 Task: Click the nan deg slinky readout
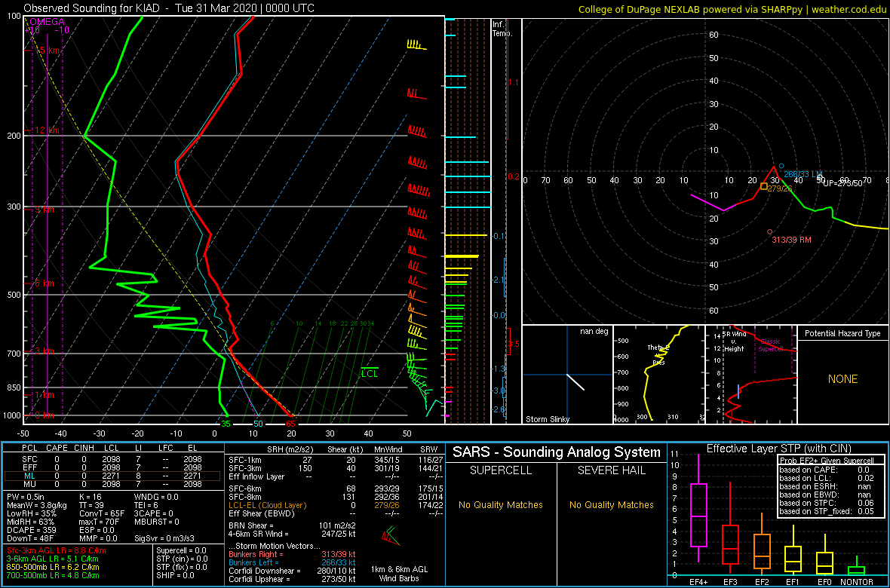coord(594,331)
